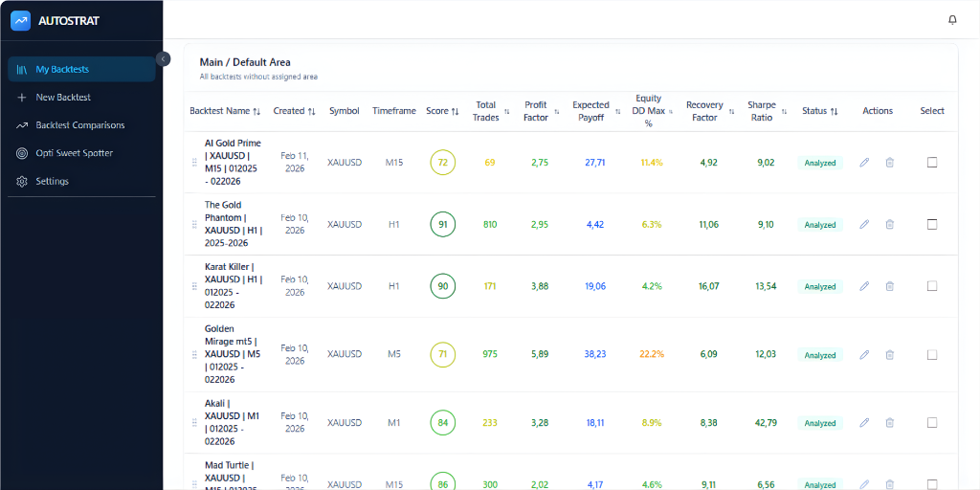980x490 pixels.
Task: Click score circle 91
Action: pyautogui.click(x=443, y=224)
